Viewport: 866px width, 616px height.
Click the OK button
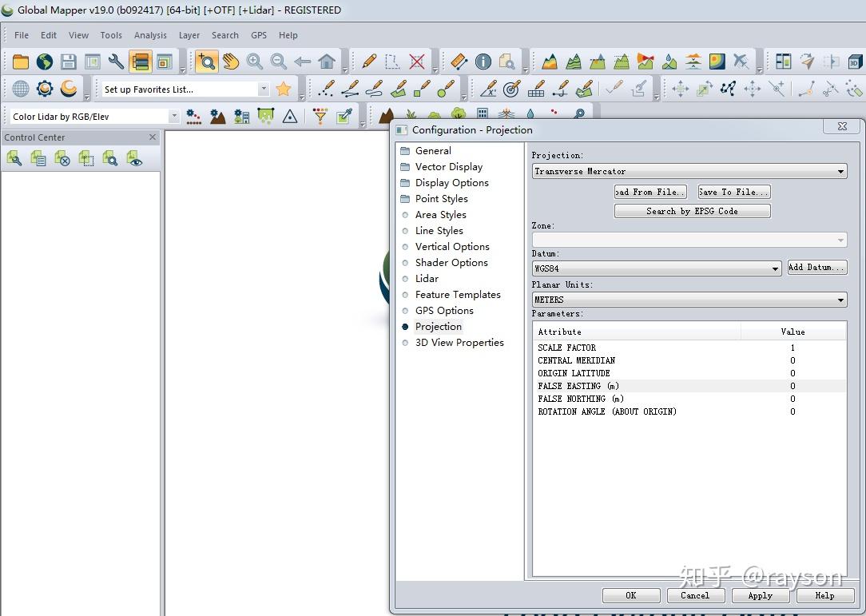point(630,595)
